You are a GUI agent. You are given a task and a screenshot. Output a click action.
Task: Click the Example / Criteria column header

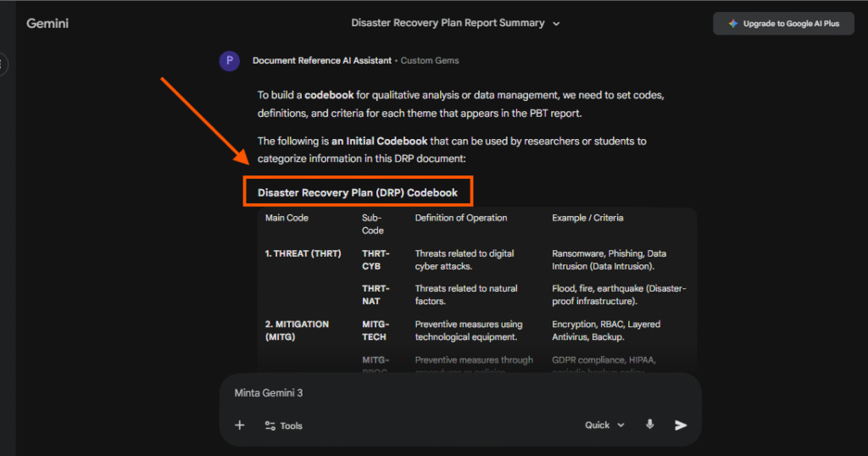(x=587, y=218)
